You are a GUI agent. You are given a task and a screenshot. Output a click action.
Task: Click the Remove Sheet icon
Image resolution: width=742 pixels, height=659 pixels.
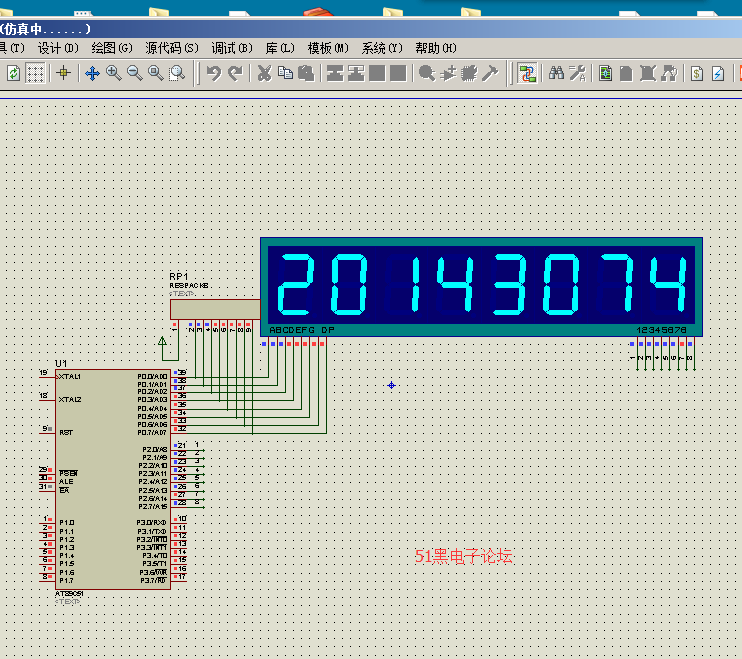647,73
